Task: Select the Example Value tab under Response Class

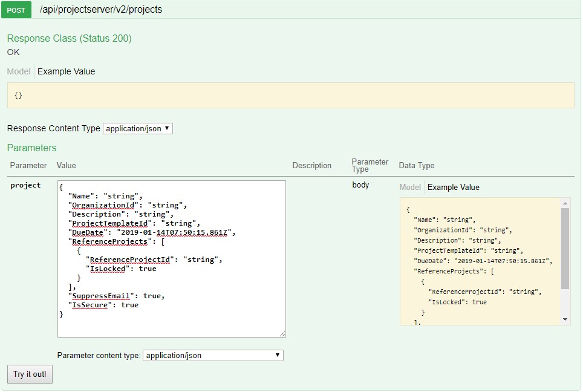Action: [x=66, y=71]
